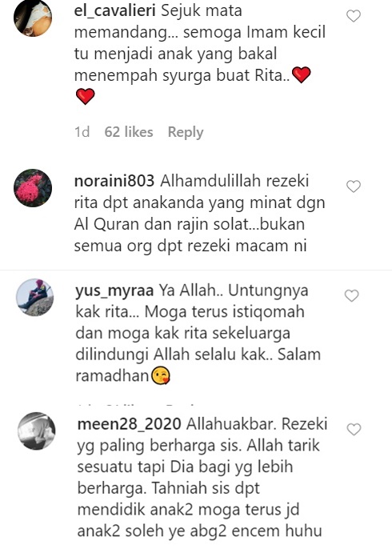
Task: Select the kissing face emoji after ramadhan
Action: point(160,376)
